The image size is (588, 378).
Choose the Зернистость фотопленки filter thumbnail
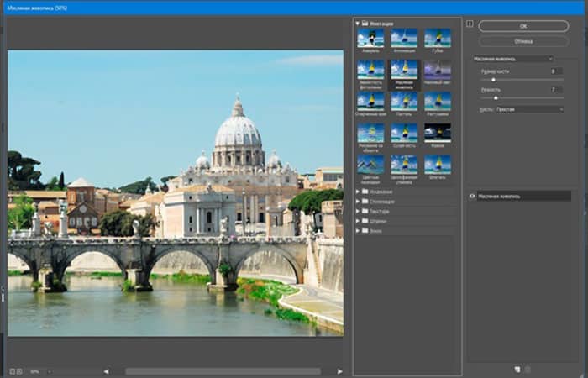(x=370, y=70)
